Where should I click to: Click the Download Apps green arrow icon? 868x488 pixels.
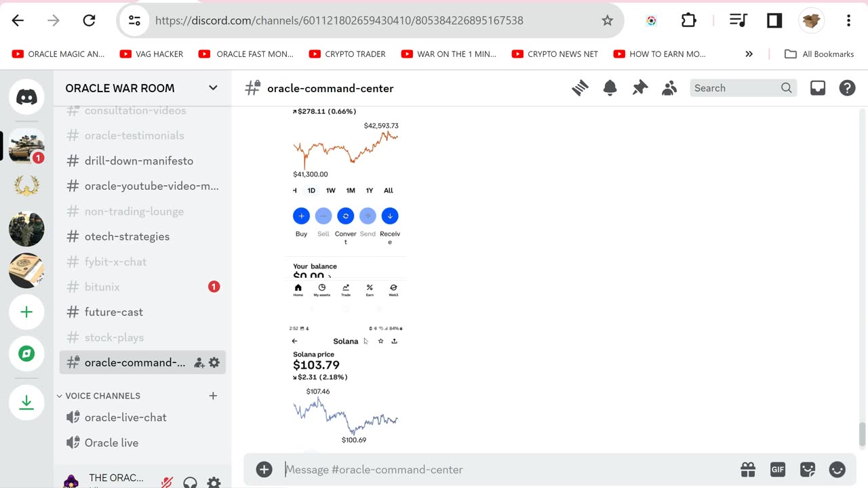(26, 402)
